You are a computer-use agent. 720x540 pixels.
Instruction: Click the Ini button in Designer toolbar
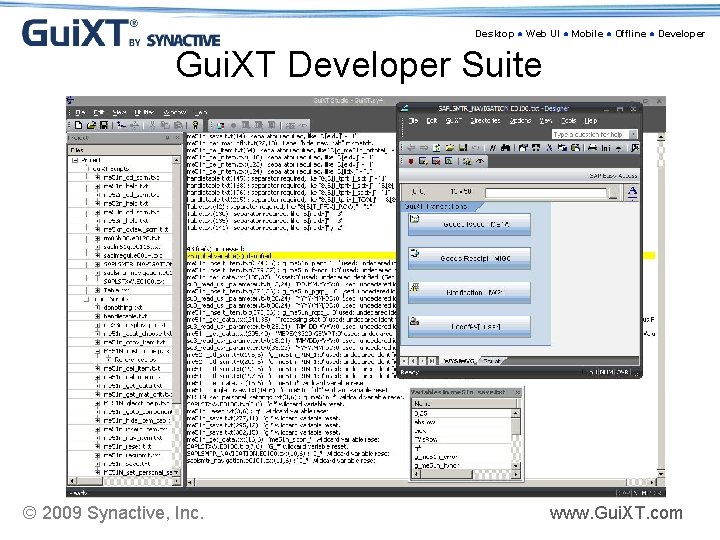coord(606,148)
